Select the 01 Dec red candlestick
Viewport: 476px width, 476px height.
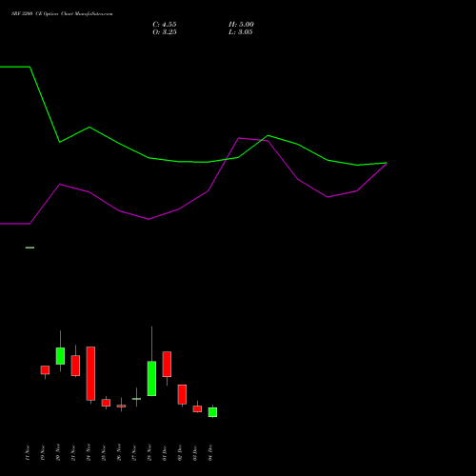point(167,364)
